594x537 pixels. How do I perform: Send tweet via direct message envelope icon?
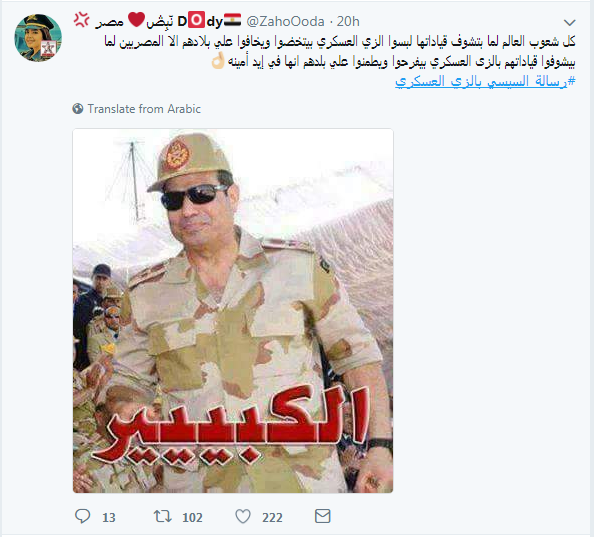pos(323,516)
